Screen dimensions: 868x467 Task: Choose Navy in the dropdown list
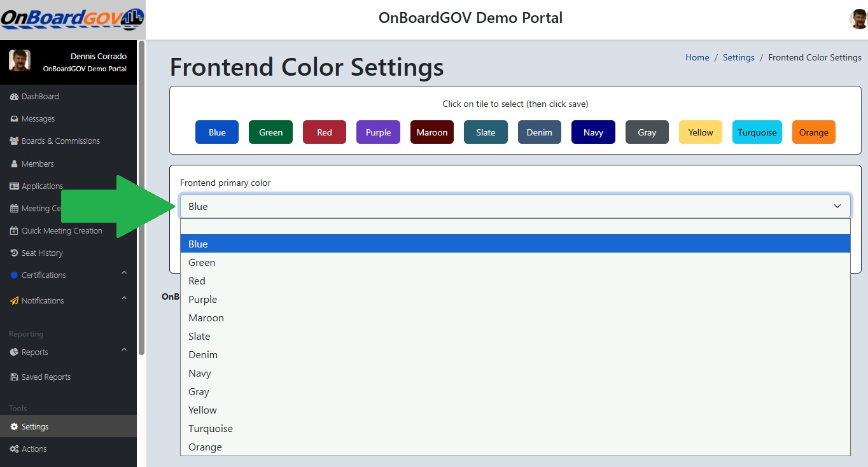(x=515, y=373)
